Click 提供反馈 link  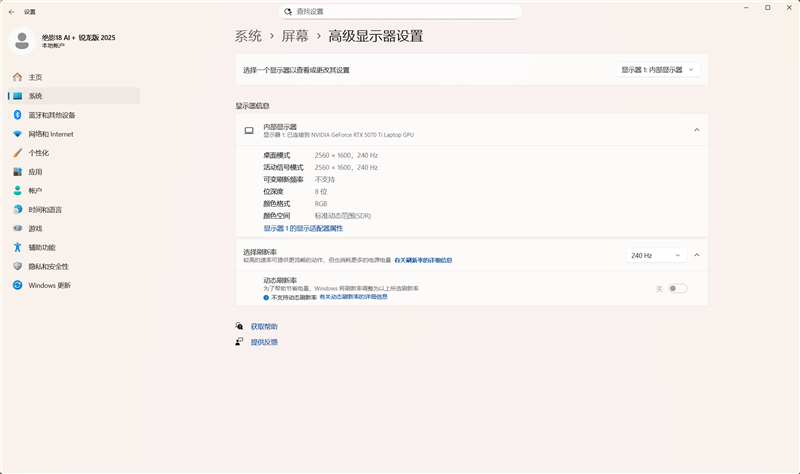click(x=264, y=342)
